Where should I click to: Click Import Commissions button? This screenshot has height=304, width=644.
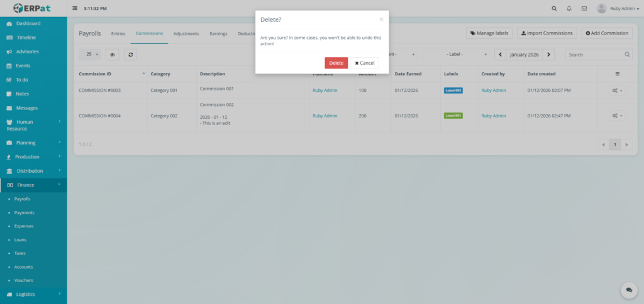(x=547, y=33)
